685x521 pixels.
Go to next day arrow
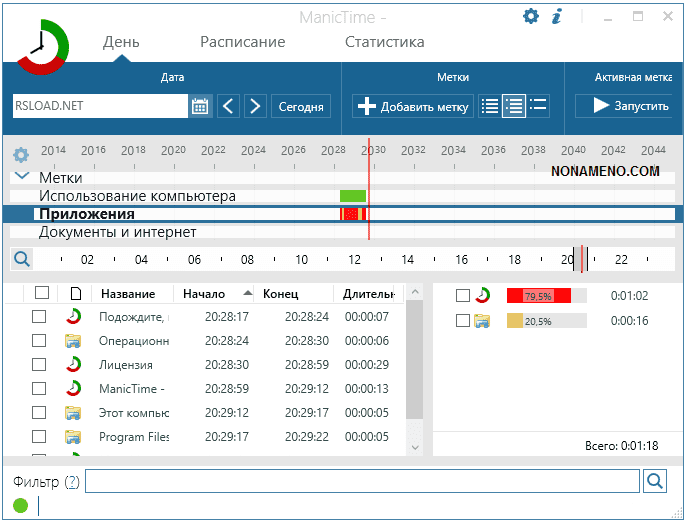(x=255, y=106)
